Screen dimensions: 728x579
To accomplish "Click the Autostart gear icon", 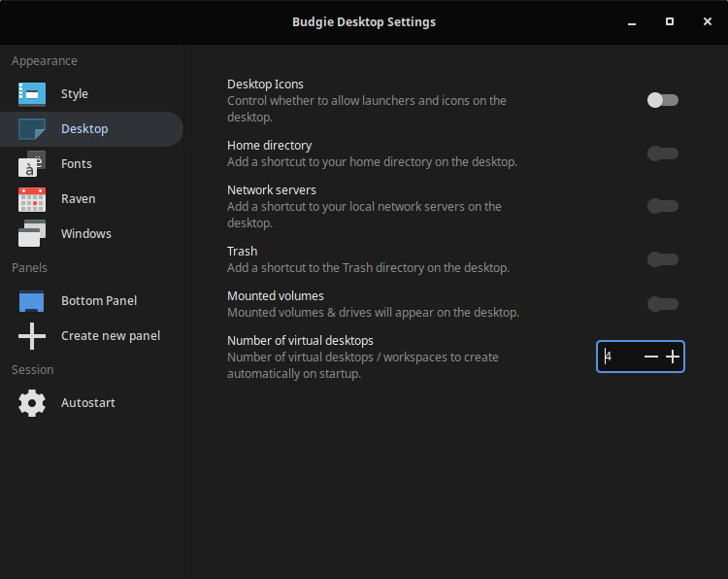I will (x=32, y=403).
